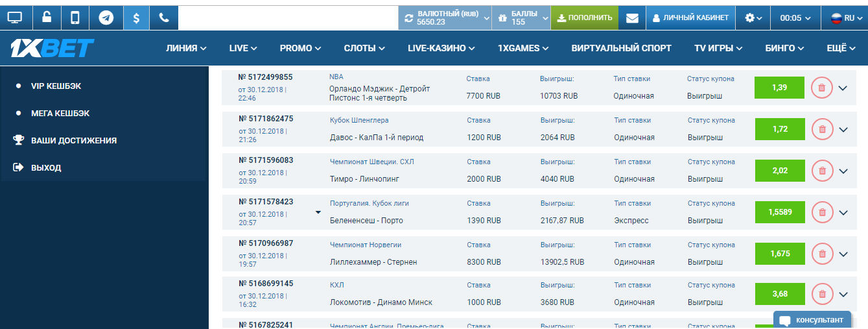Open the TV ИГРЫ menu
The image size is (868, 329).
(718, 48)
